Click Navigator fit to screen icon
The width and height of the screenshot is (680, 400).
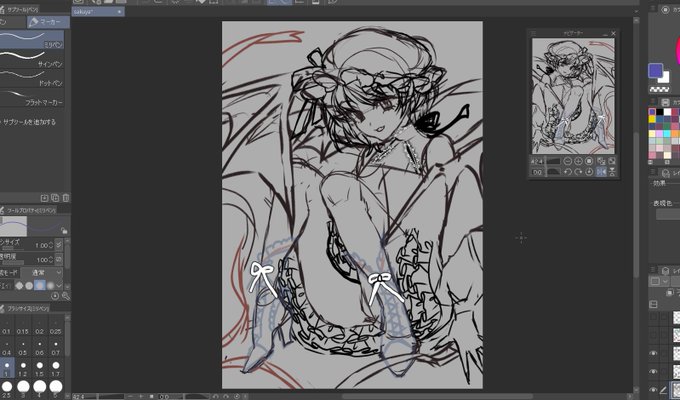(611, 161)
